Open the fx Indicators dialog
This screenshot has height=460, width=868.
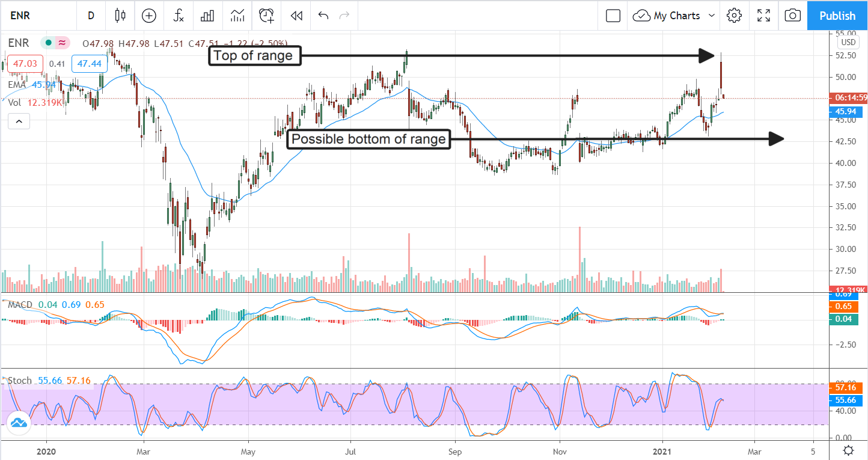coord(179,16)
